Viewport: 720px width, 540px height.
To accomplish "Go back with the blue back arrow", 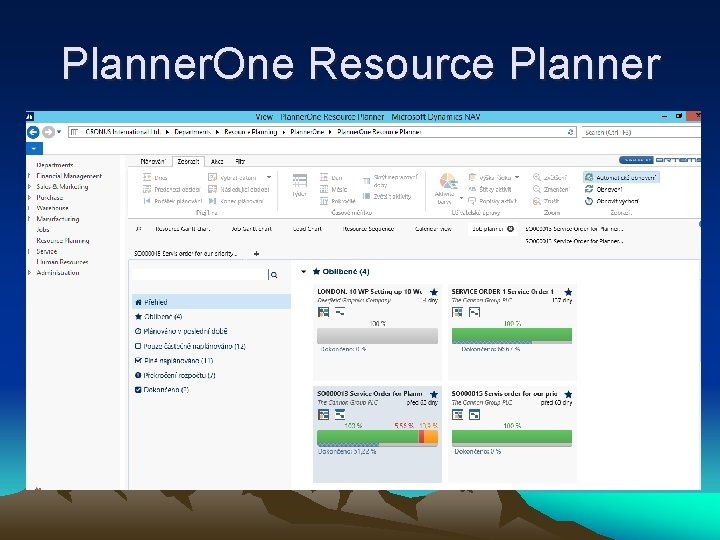I will click(33, 132).
